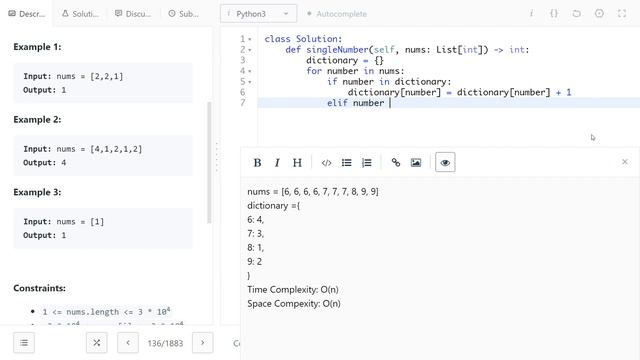This screenshot has width=640, height=360.
Task: Collapse code fold arrow on line 4
Action: point(250,71)
